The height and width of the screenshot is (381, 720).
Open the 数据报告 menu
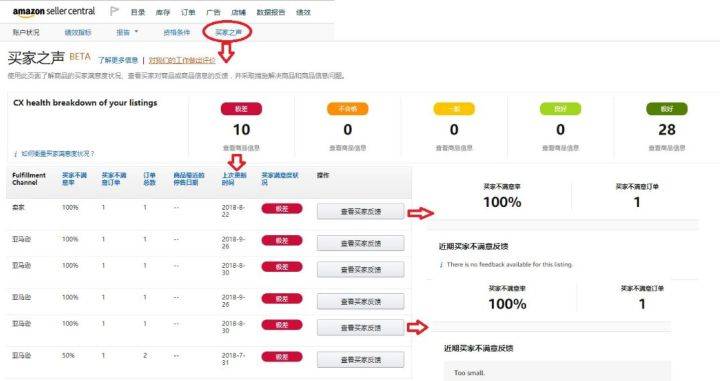tap(270, 12)
